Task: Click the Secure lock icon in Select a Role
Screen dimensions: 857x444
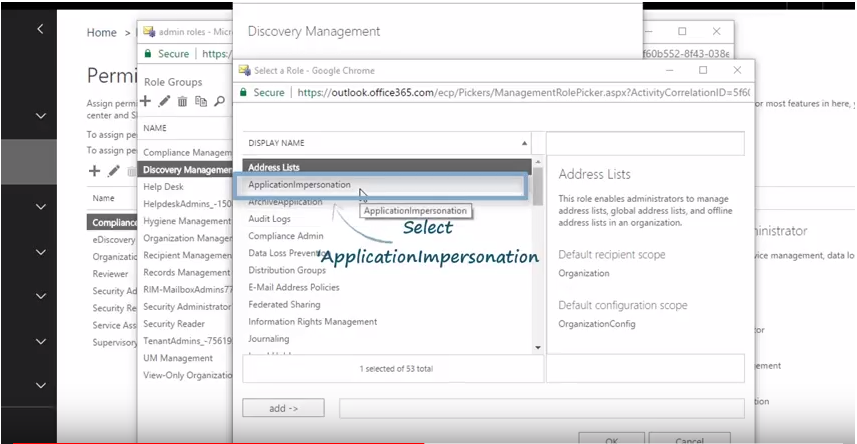Action: (243, 92)
